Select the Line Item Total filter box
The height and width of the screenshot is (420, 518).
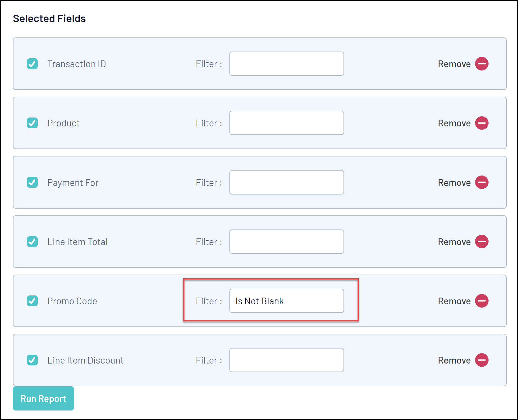pyautogui.click(x=286, y=241)
